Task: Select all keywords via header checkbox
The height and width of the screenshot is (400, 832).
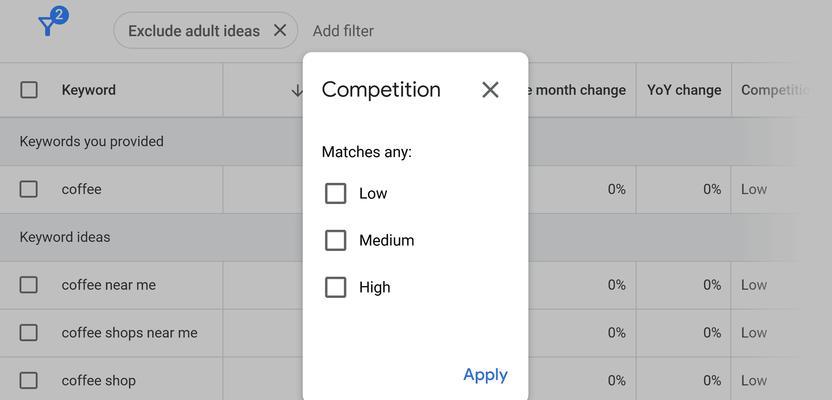Action: coord(29,90)
